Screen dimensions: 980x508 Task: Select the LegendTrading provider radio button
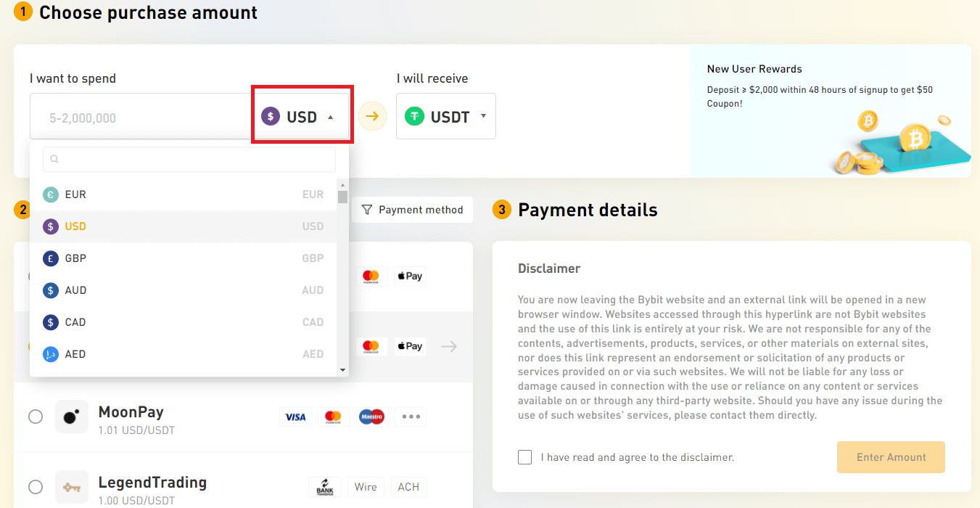(x=36, y=487)
